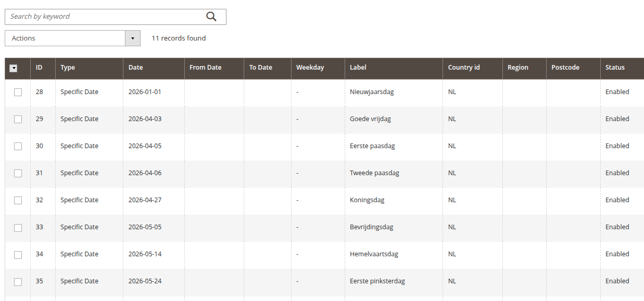Tick the checkbox for row ID 28
The image size is (644, 301).
click(x=18, y=92)
